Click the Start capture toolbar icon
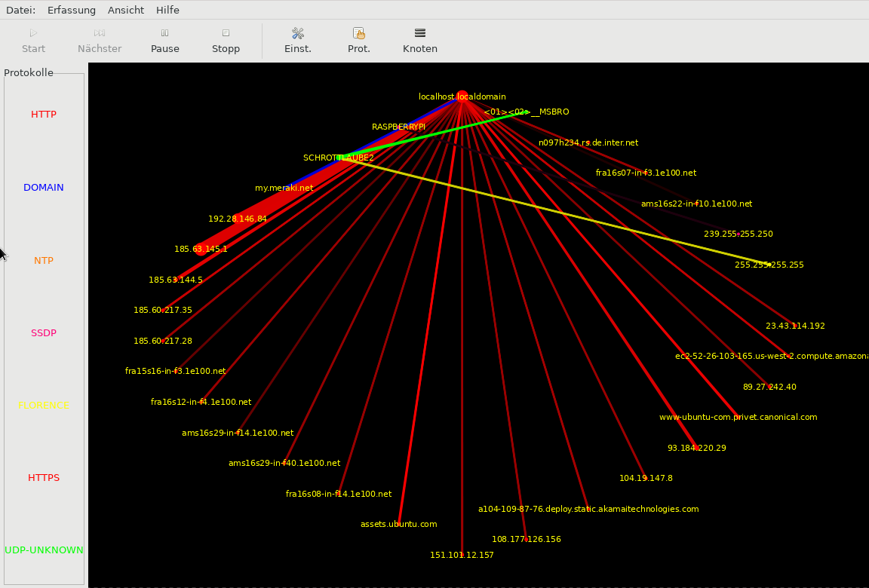This screenshot has height=588, width=869. click(33, 34)
